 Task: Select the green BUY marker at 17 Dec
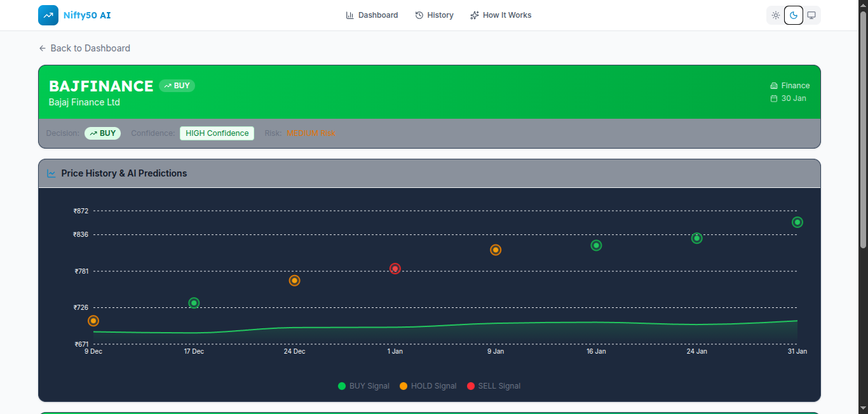point(194,303)
